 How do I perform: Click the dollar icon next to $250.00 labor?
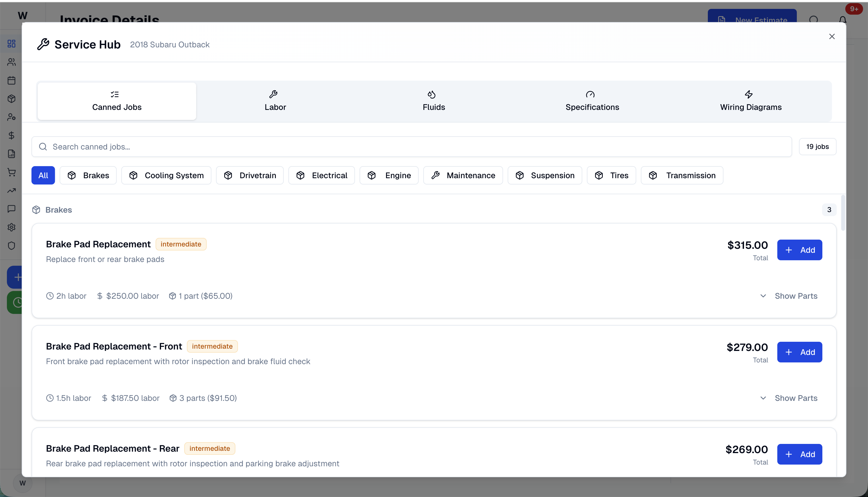[100, 296]
